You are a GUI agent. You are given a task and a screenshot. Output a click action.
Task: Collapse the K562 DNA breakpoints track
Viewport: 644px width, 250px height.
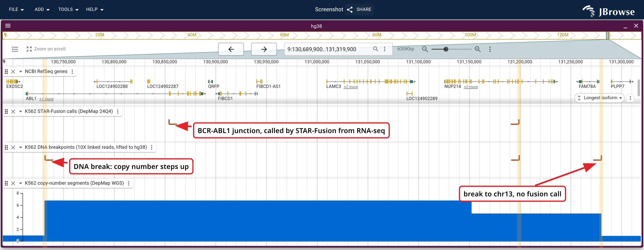click(x=21, y=147)
